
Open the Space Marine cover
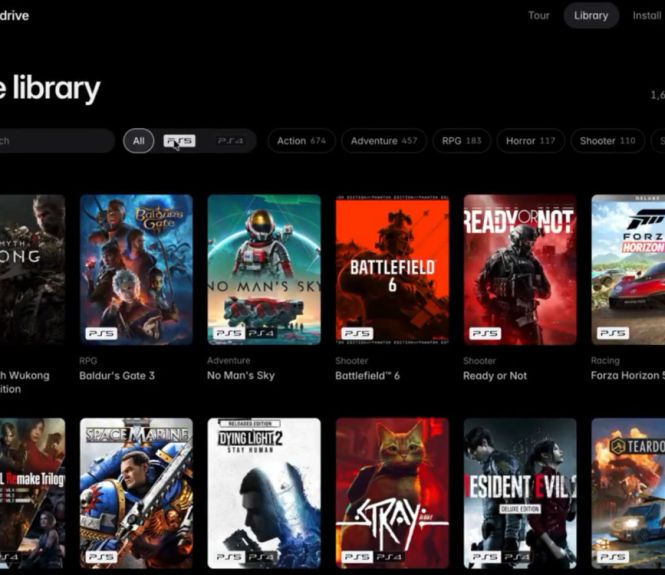(136, 493)
